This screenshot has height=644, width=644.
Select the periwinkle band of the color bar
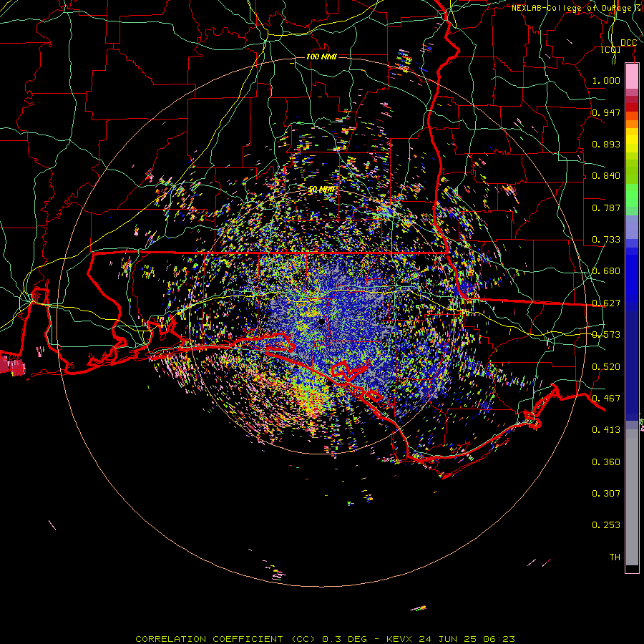point(632,228)
